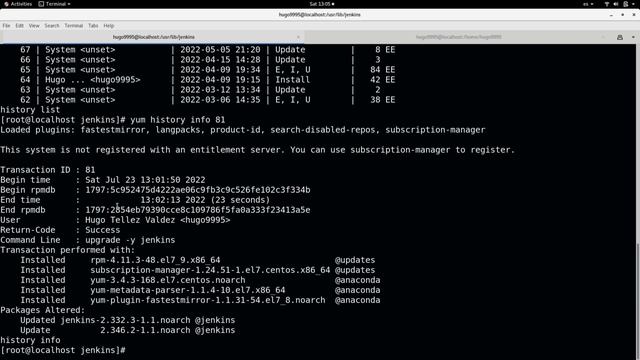Click 'Transaction performed with:' heading
Screen dimensions: 640x360
click(x=67, y=250)
